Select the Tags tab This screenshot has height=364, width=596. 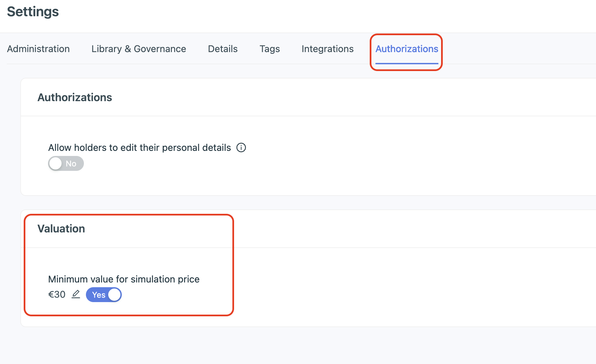[270, 49]
